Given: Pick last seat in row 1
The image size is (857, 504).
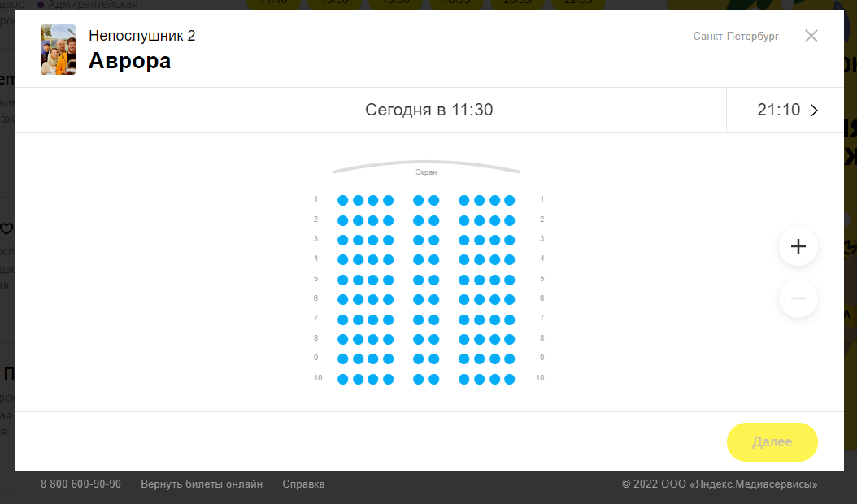Looking at the screenshot, I should (x=509, y=201).
